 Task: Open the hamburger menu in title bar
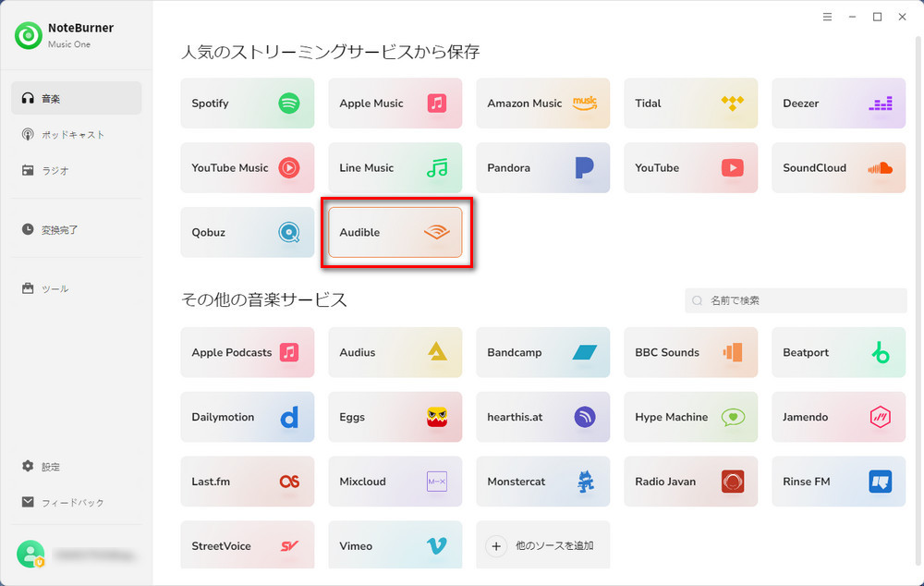(x=827, y=17)
